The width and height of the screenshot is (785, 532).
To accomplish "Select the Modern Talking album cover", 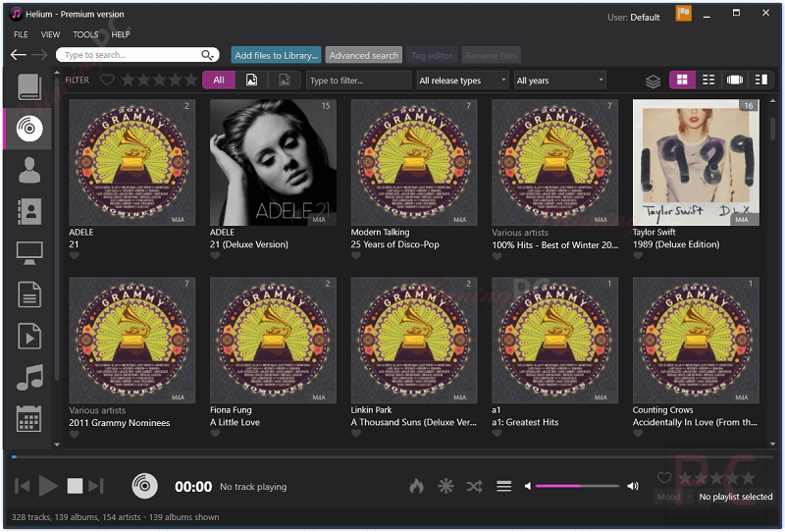I will 414,162.
